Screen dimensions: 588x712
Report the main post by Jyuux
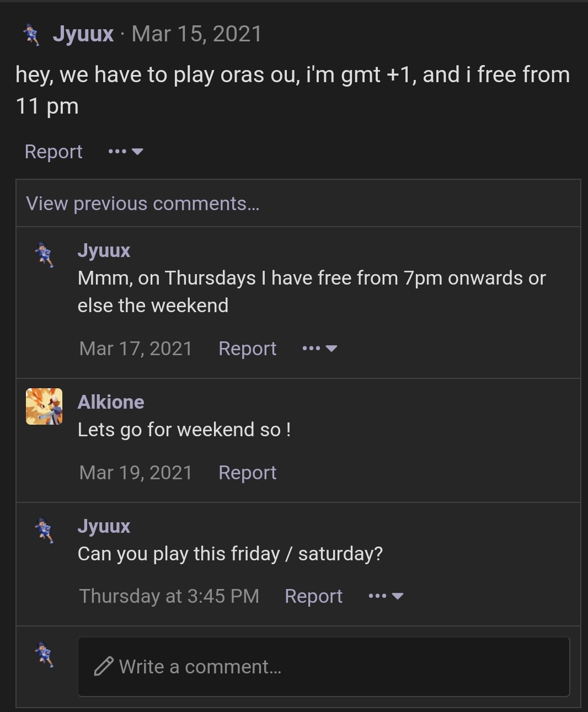tap(54, 152)
